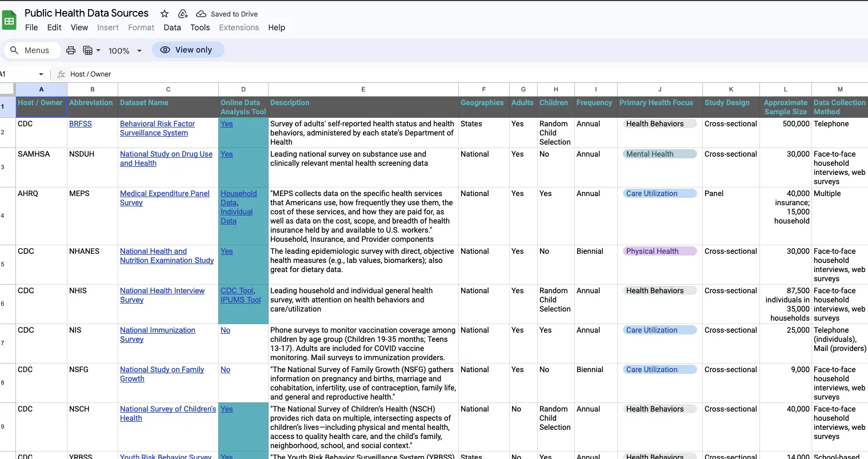This screenshot has width=868, height=459.
Task: Open National Survey of Children's Health link
Action: pos(168,413)
